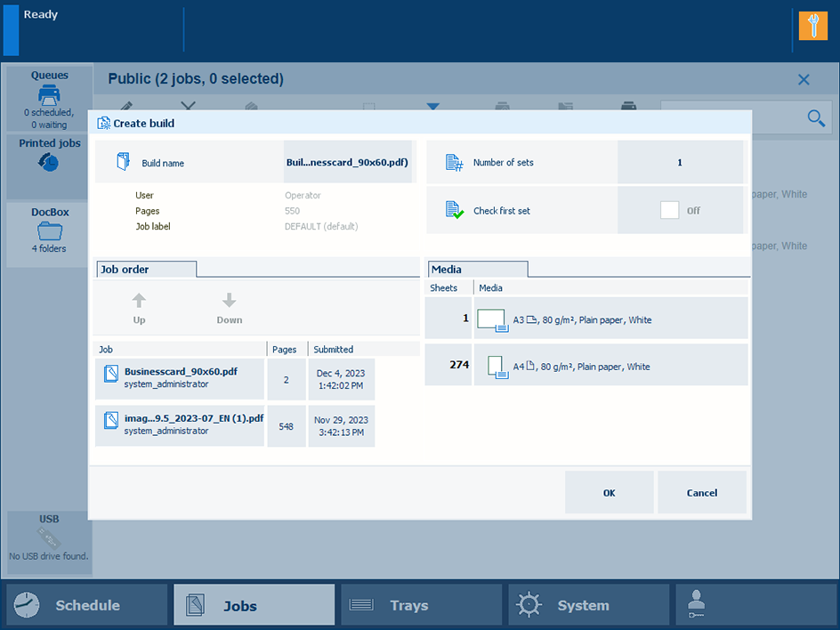The image size is (840, 630).
Task: Open the orange wrench maintenance icon
Action: tap(812, 26)
